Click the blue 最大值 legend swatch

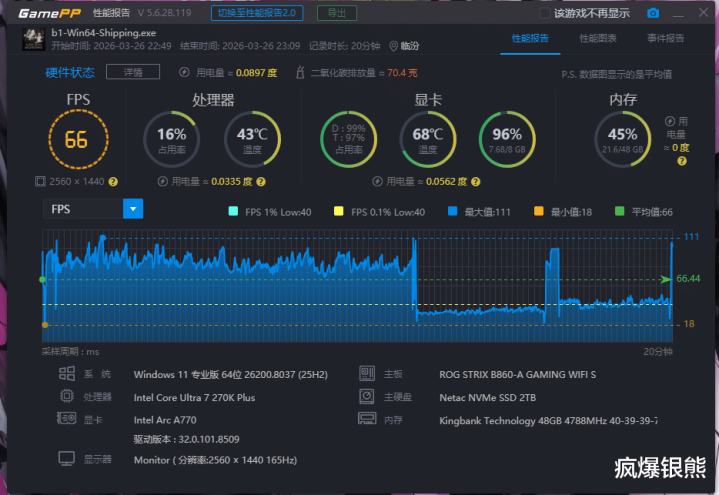coord(453,211)
